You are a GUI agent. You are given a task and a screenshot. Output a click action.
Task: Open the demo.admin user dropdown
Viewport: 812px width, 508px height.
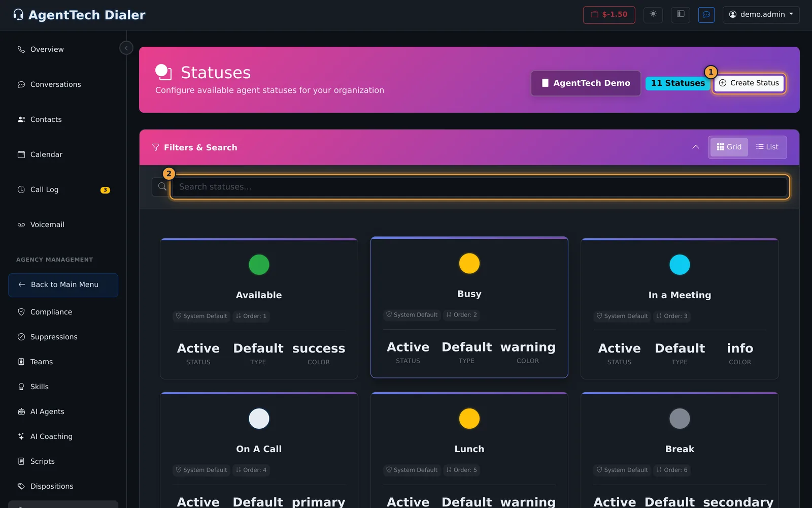click(x=761, y=15)
